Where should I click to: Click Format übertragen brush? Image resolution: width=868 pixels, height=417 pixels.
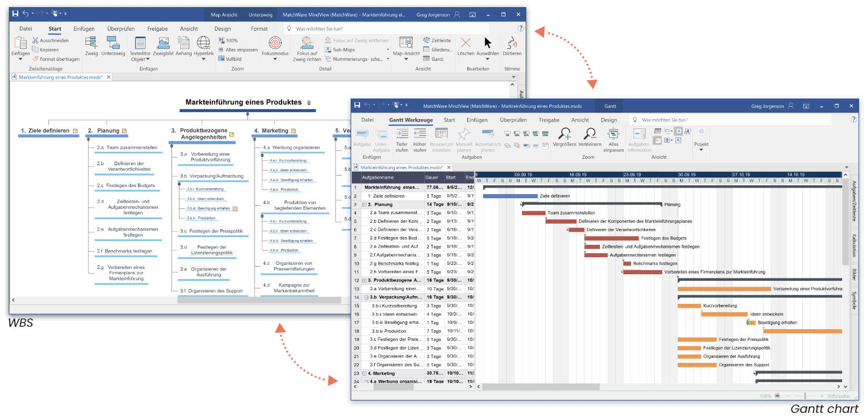(55, 59)
